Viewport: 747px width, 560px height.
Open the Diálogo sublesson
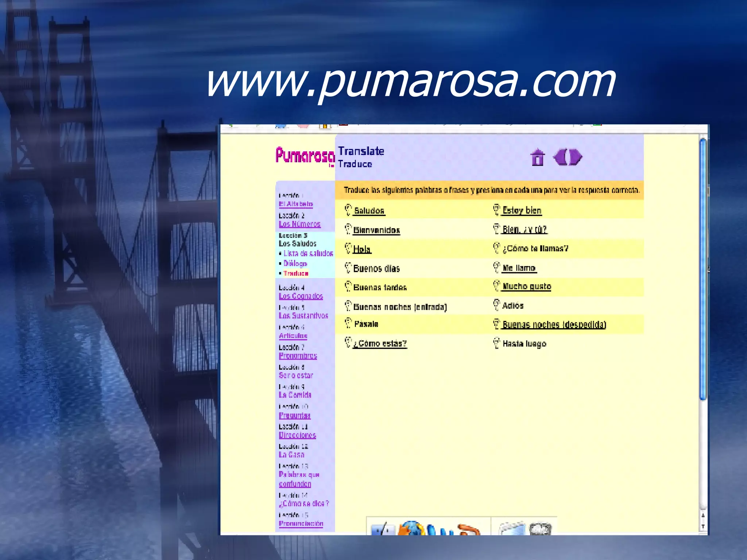295,264
